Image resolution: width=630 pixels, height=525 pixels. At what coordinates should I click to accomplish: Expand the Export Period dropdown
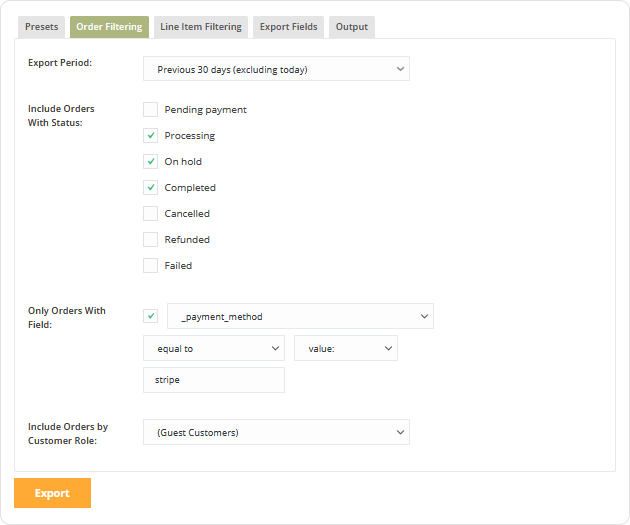coord(276,69)
